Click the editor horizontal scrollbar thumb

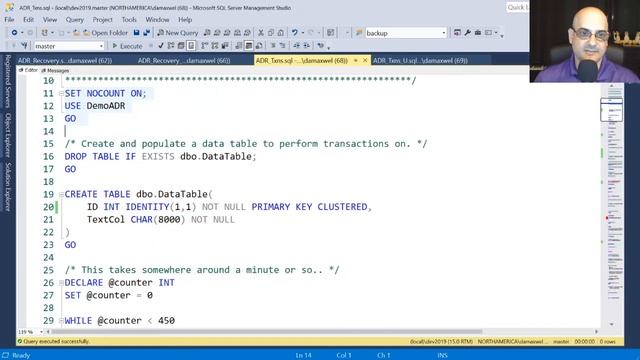[x=267, y=332]
